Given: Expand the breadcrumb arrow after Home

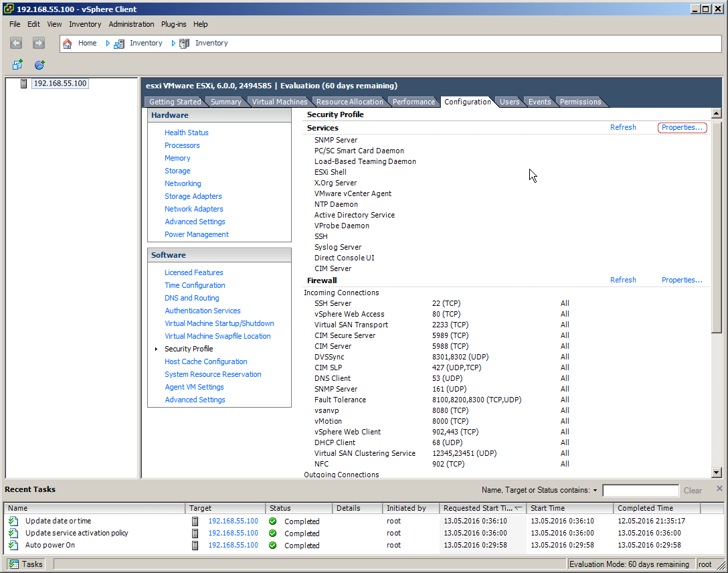Looking at the screenshot, I should coord(108,43).
